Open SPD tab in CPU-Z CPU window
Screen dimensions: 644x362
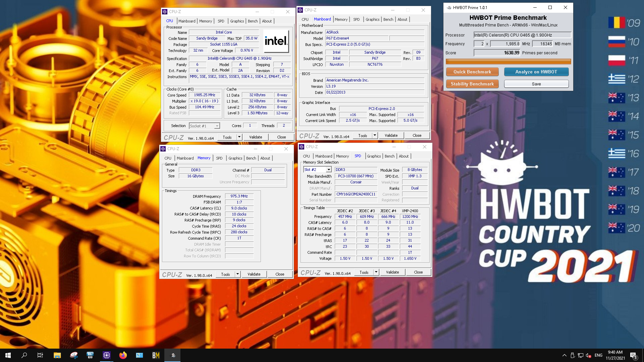(x=221, y=21)
